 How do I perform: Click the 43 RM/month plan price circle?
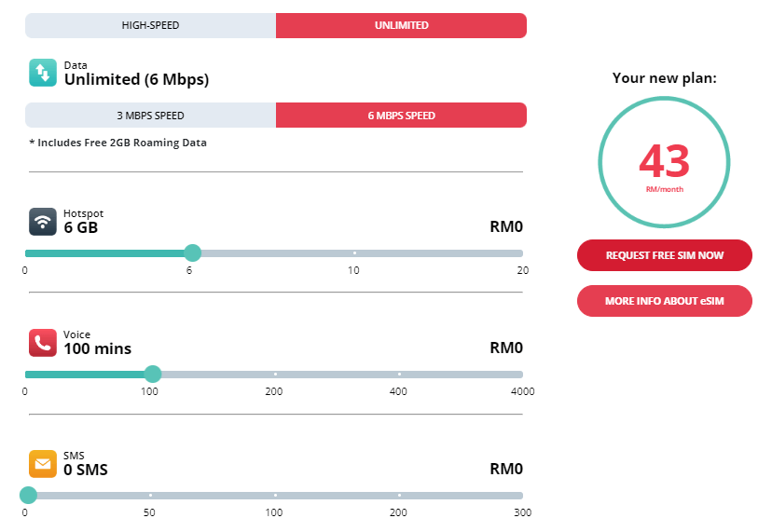pyautogui.click(x=664, y=164)
